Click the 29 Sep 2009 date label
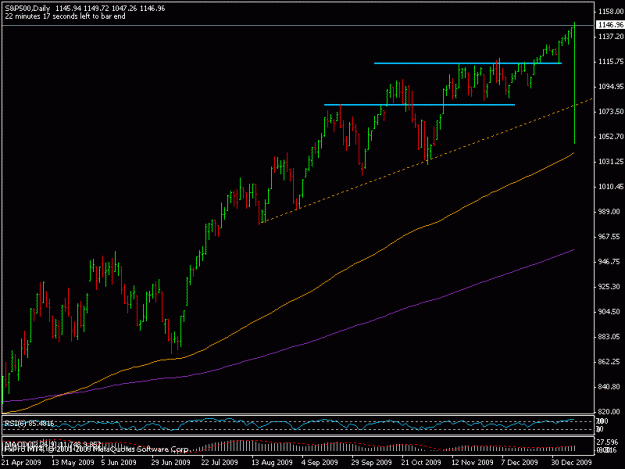Image resolution: width=625 pixels, height=469 pixels. pyautogui.click(x=371, y=462)
